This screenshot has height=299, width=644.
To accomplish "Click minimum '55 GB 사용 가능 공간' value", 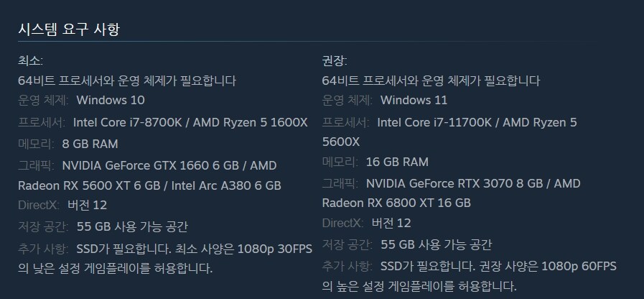I will [132, 226].
